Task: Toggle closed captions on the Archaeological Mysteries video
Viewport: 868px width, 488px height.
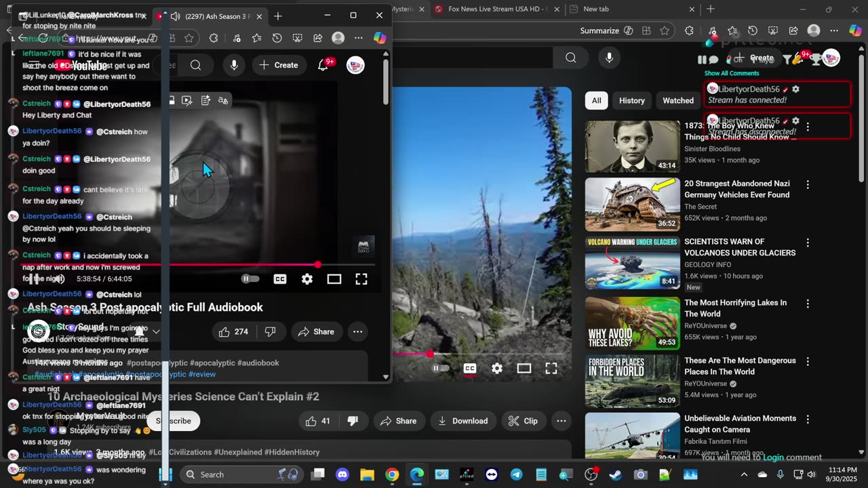Action: click(470, 369)
